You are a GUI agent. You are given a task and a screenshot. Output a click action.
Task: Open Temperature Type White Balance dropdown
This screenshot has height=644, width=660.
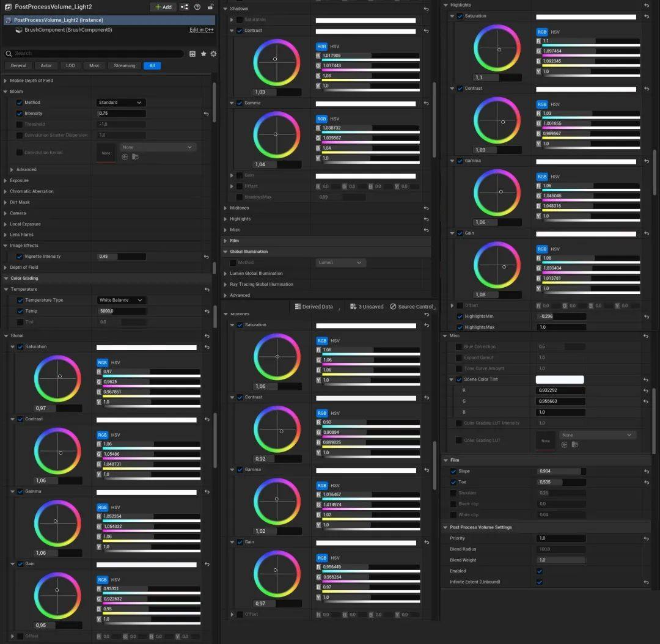[121, 300]
